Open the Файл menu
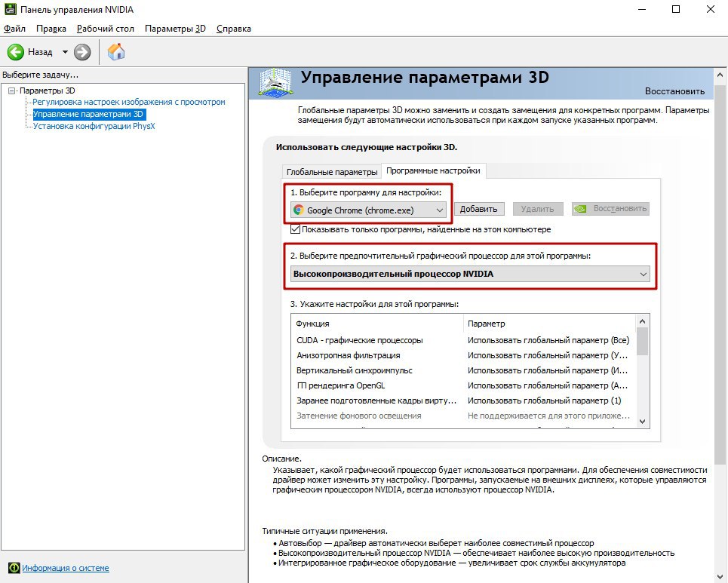 click(x=14, y=29)
